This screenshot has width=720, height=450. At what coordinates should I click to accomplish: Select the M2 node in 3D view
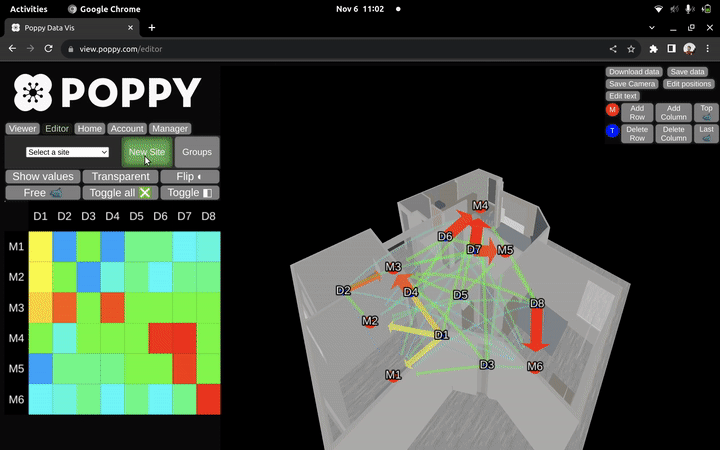[x=370, y=321]
